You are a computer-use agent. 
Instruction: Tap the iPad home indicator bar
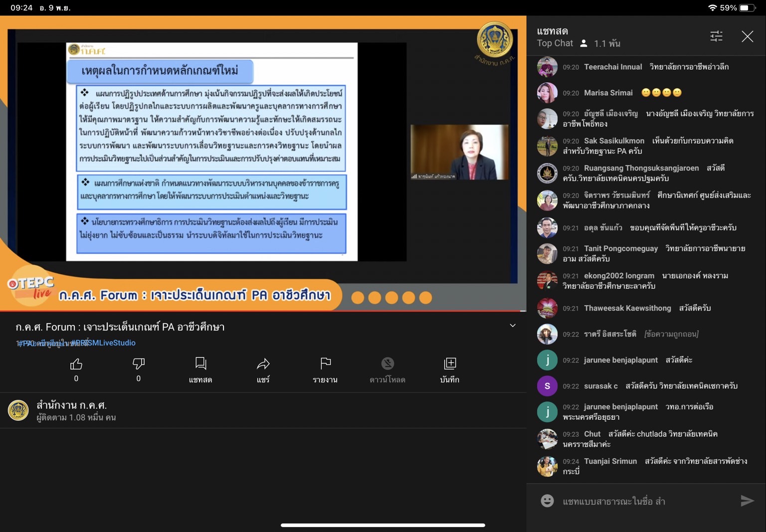coord(383,525)
